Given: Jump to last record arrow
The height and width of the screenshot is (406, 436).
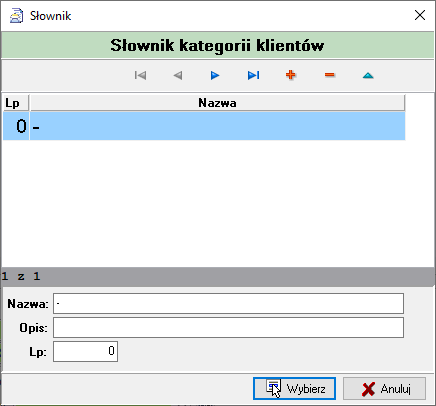Looking at the screenshot, I should tap(253, 75).
